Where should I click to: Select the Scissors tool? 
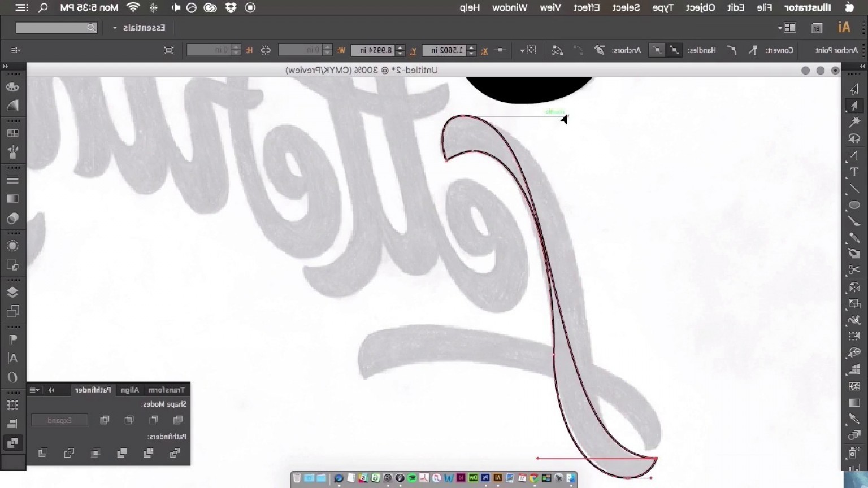(855, 268)
